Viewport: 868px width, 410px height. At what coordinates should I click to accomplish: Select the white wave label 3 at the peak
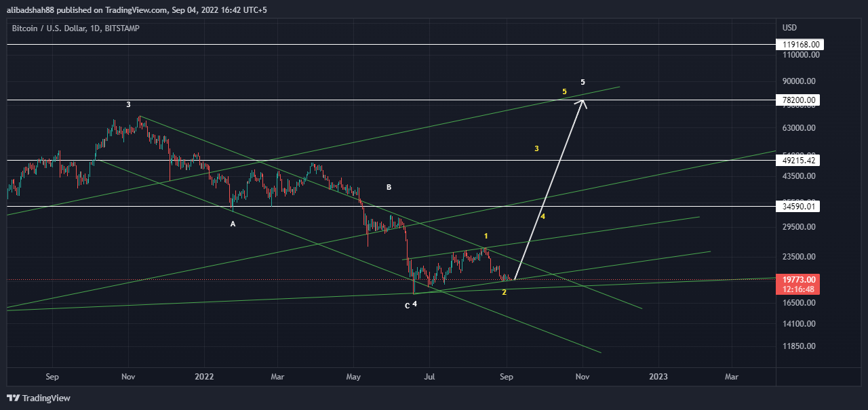[x=128, y=104]
